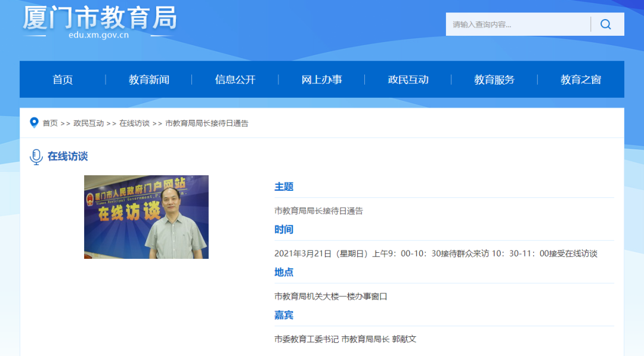Open the 在线访谈 guest photo thumbnail
644x356 pixels.
(x=146, y=217)
